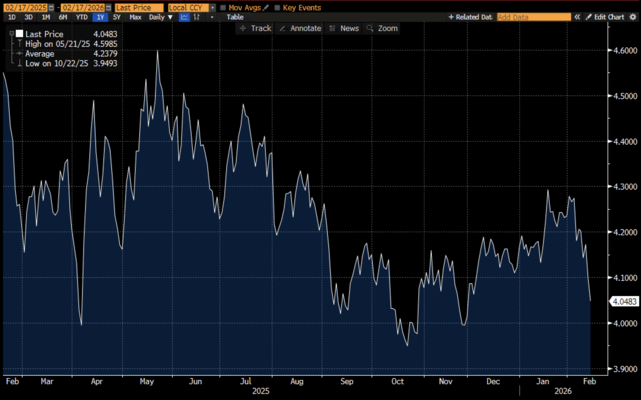Screen dimensions: 641x400
Task: Enable the Key Events checkbox
Action: (x=277, y=7)
